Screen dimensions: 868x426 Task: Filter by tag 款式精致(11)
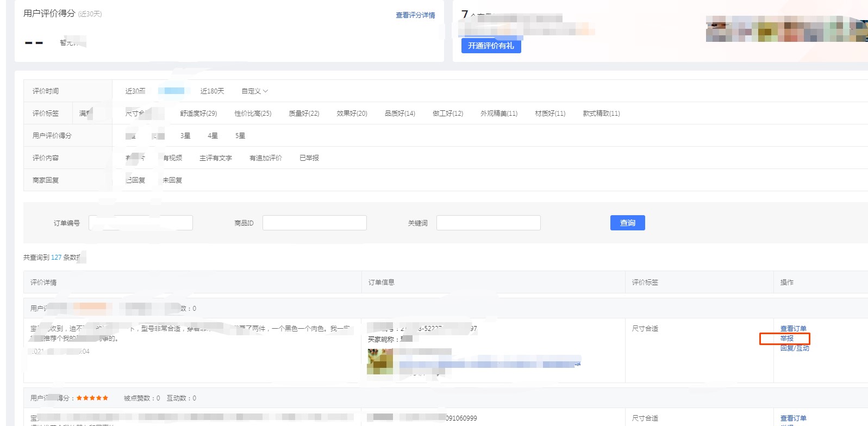(601, 114)
